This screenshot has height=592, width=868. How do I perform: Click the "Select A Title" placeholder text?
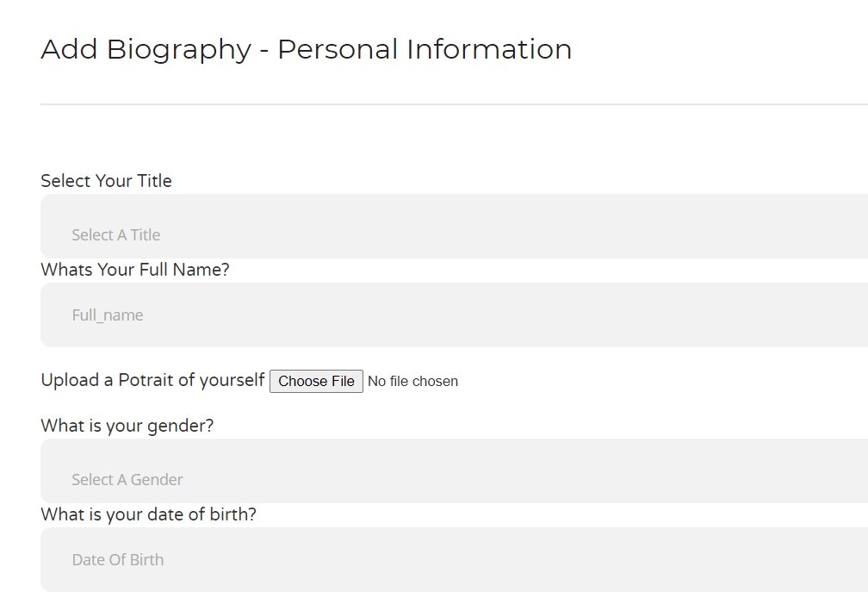click(x=116, y=235)
